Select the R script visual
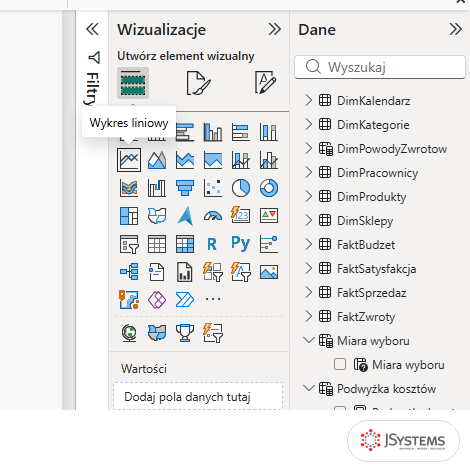The width and height of the screenshot is (470, 472). coord(212,244)
